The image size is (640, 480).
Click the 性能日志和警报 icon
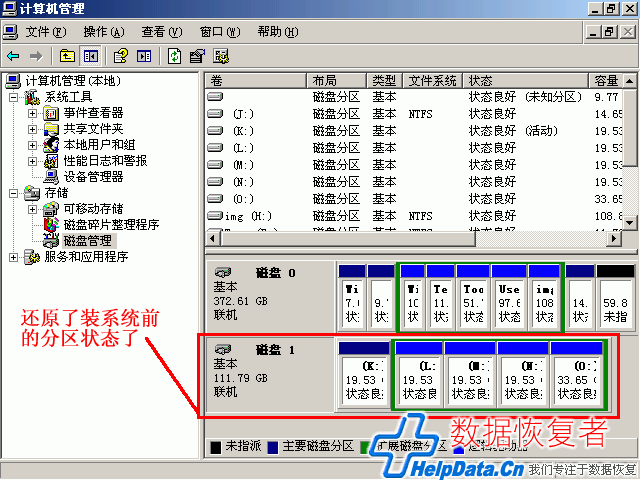click(51, 161)
